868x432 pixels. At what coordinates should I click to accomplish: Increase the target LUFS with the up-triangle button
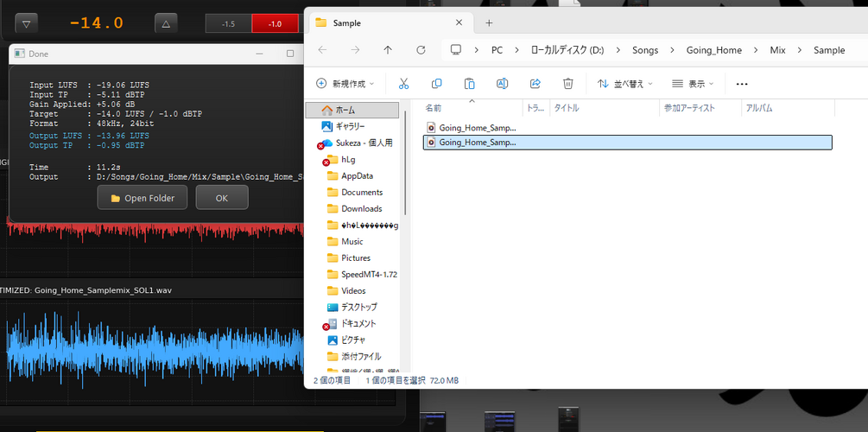166,24
